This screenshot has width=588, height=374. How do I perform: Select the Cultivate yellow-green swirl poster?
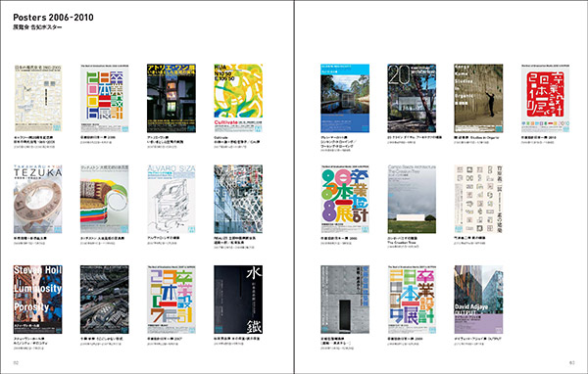coord(238,98)
